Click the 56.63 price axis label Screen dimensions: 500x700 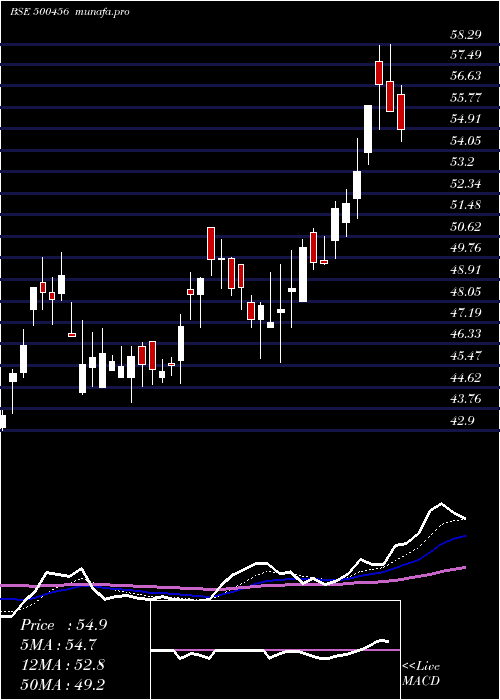(466, 76)
